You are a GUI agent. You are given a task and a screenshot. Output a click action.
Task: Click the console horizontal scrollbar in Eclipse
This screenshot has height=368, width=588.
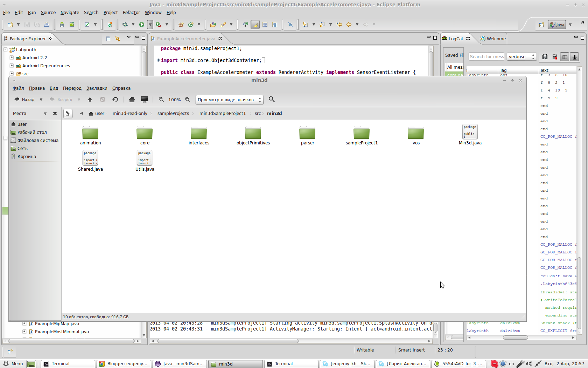228,341
